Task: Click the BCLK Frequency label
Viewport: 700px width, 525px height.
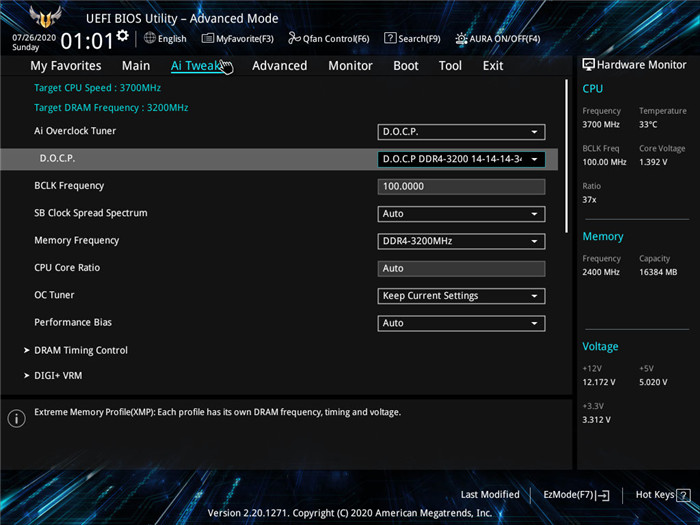Action: (69, 186)
